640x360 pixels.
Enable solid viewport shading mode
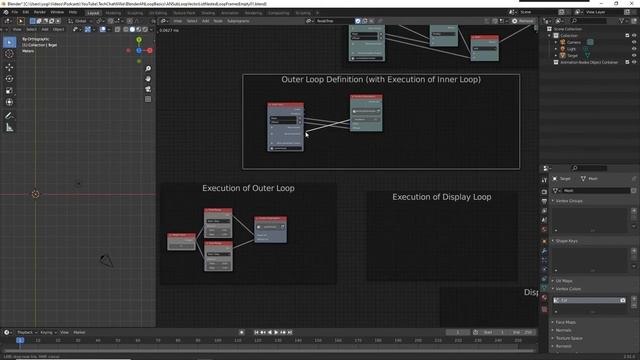click(x=132, y=29)
